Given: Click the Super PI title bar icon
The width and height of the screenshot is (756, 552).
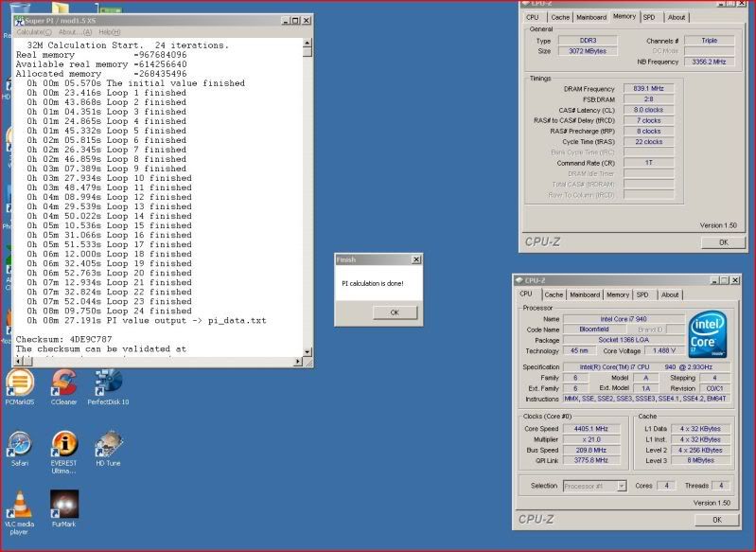Looking at the screenshot, I should (x=19, y=21).
